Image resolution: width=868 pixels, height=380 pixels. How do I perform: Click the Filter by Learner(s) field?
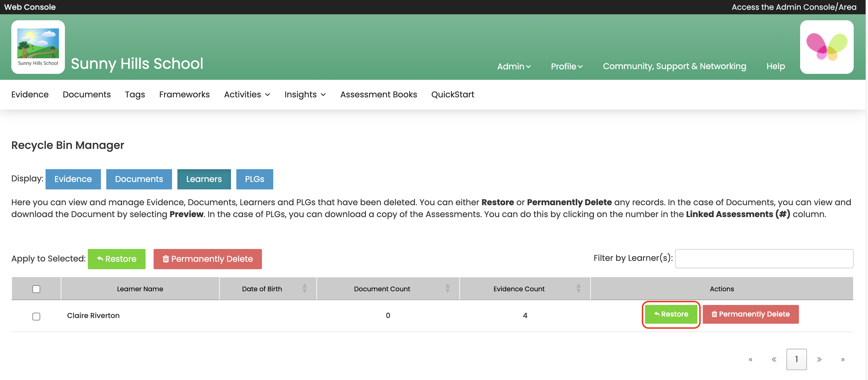pyautogui.click(x=764, y=258)
